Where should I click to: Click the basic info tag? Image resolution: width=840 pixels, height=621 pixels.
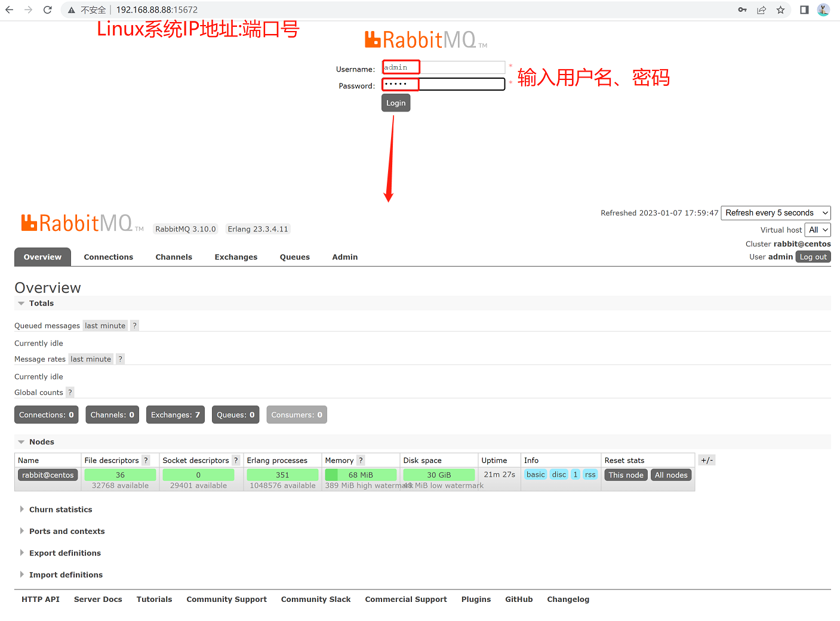tap(536, 474)
